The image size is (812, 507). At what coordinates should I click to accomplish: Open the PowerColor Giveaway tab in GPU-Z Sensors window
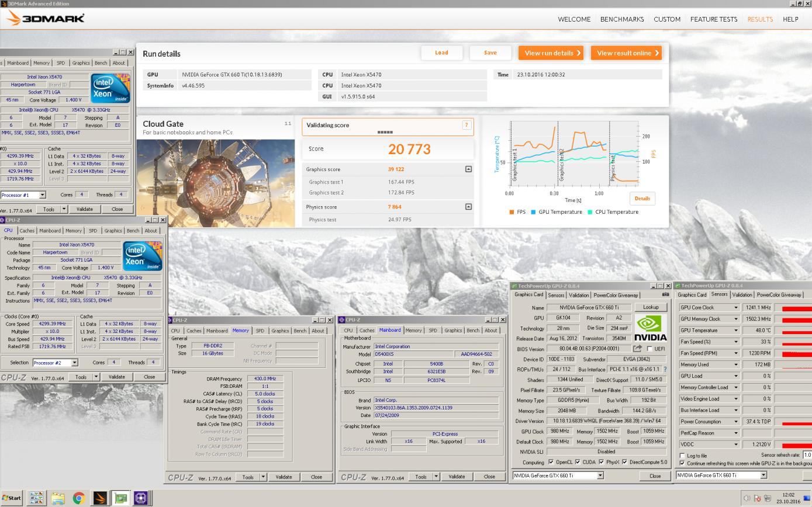(779, 295)
